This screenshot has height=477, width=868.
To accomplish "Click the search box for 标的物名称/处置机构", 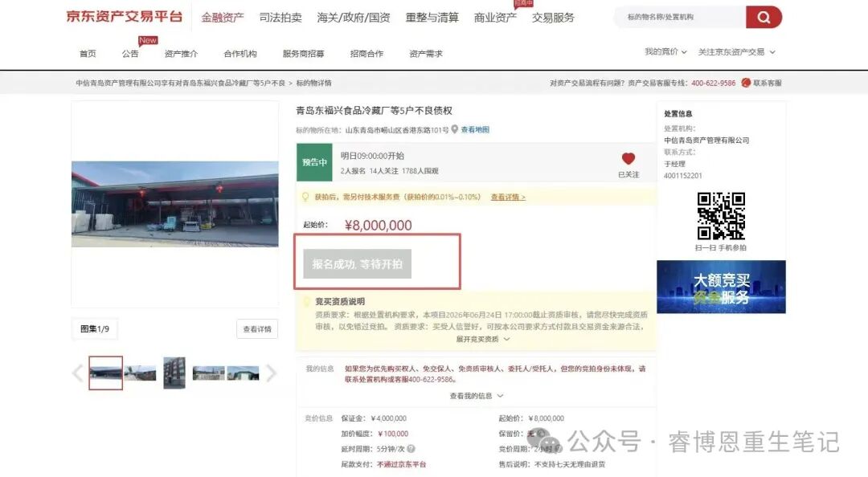I will tap(681, 17).
